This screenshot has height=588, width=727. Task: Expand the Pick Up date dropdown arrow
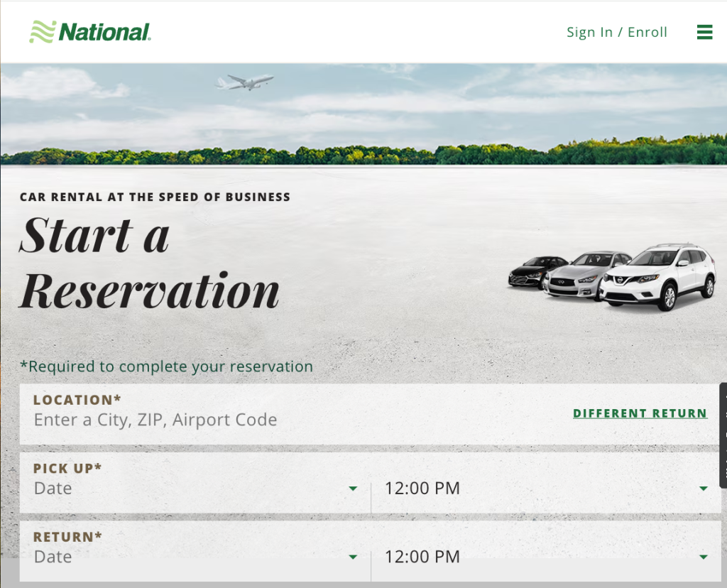[x=353, y=489]
